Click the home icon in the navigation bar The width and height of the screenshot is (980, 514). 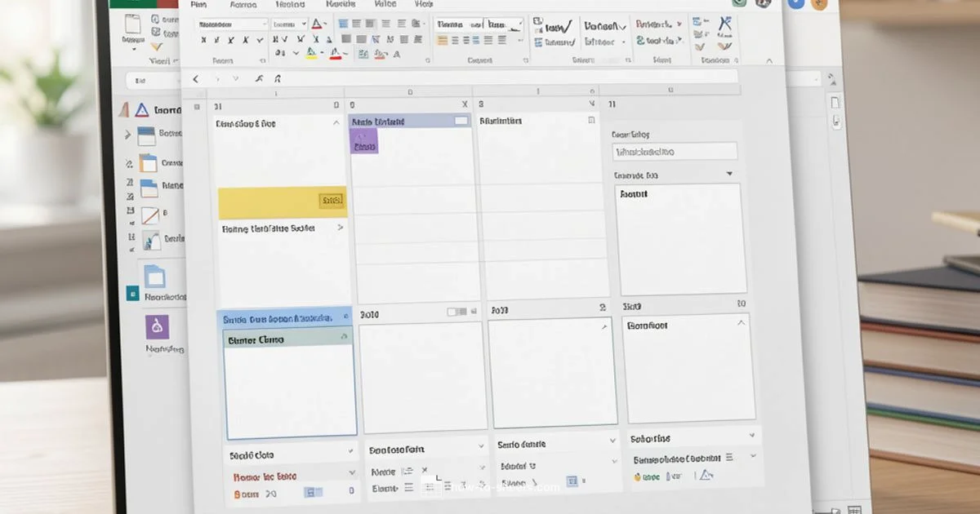pos(278,78)
